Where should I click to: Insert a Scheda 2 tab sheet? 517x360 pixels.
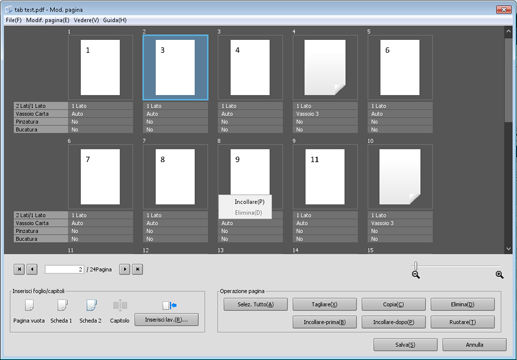[x=91, y=305]
